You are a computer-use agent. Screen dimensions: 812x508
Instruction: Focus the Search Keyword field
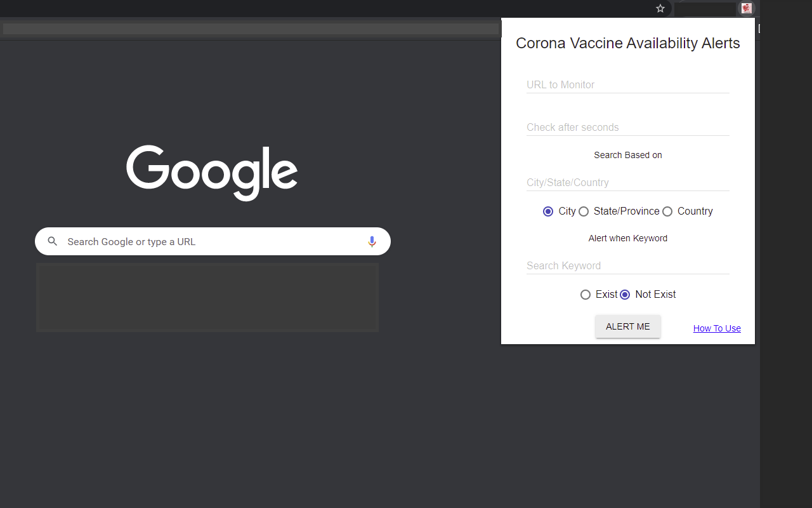[x=628, y=265]
